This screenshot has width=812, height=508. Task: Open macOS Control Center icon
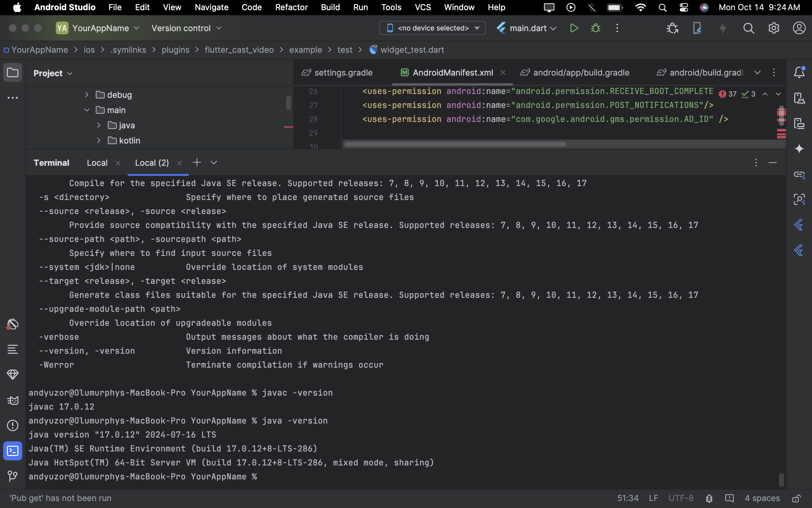[684, 7]
